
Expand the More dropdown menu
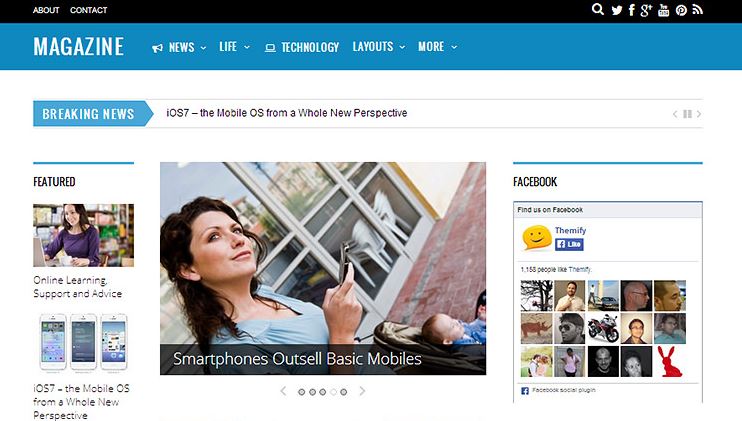coord(437,47)
